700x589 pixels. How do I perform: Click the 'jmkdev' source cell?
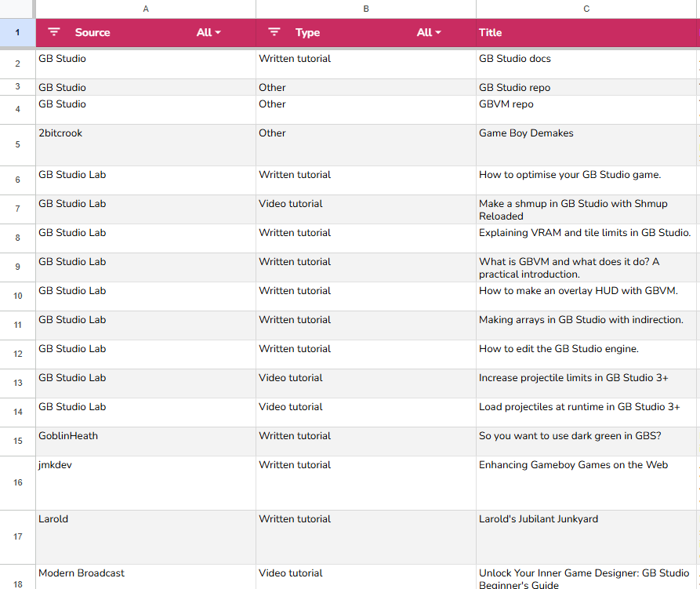[x=146, y=483]
